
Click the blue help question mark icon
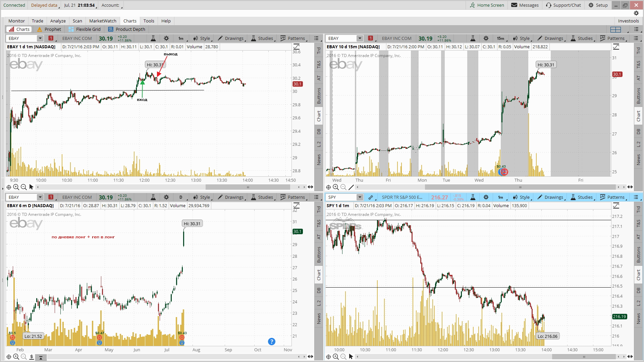point(272,342)
